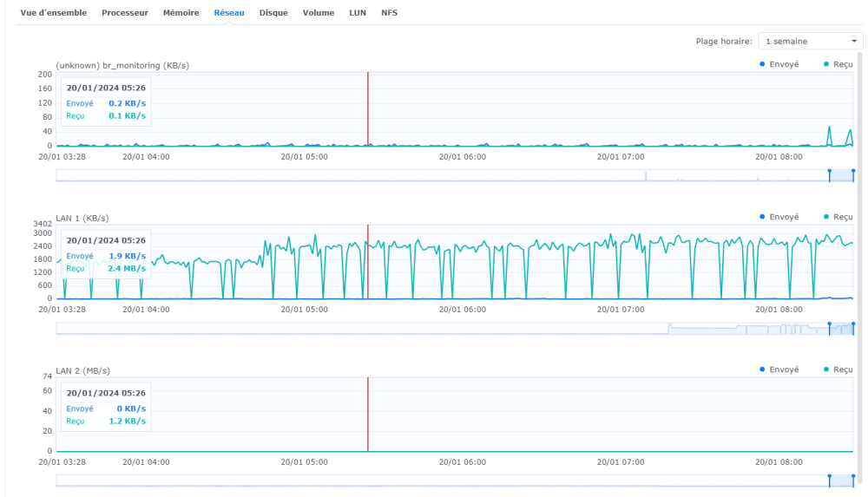Image resolution: width=868 pixels, height=497 pixels.
Task: Click right range handle of LAN 1 timeline
Action: (x=853, y=328)
